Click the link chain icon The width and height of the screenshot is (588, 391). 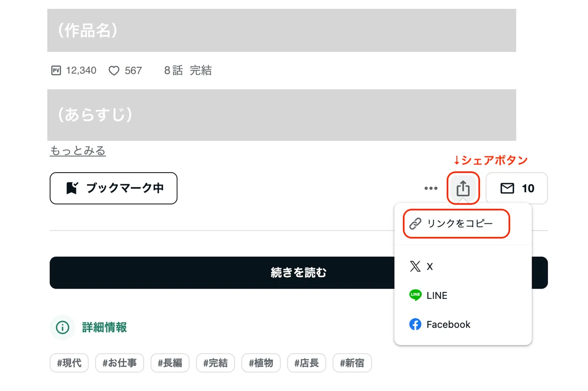tap(415, 224)
